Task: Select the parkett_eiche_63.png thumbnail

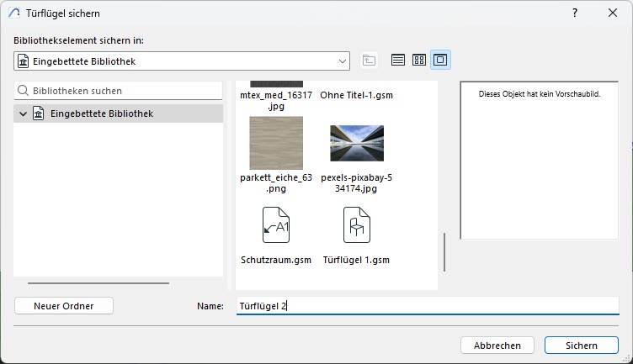Action: [x=276, y=143]
